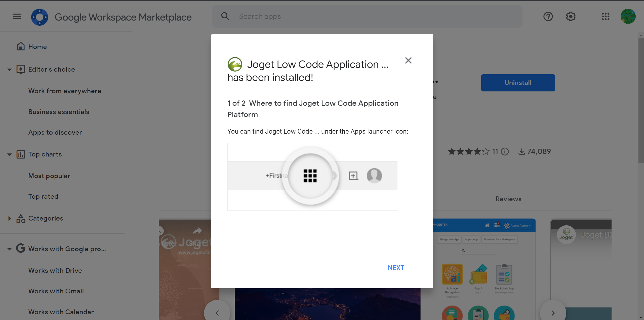The height and width of the screenshot is (320, 644).
Task: Click the account profile avatar
Action: [x=628, y=17]
